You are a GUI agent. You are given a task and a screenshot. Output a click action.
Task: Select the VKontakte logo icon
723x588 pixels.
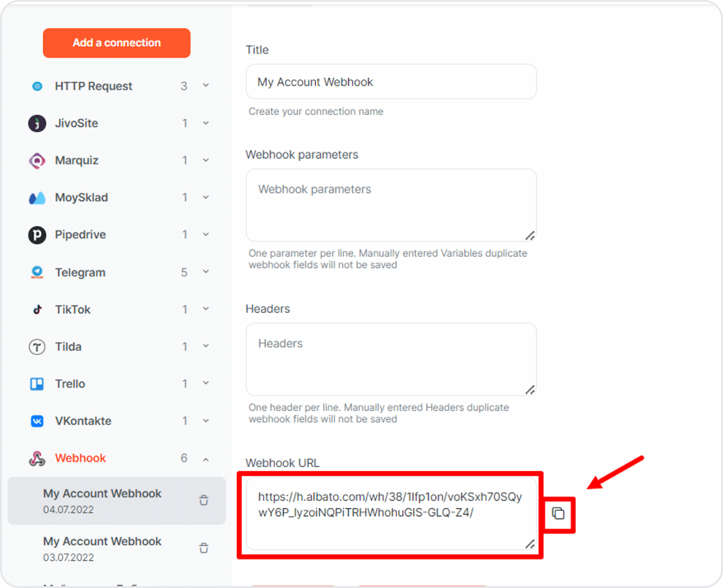[x=37, y=421]
